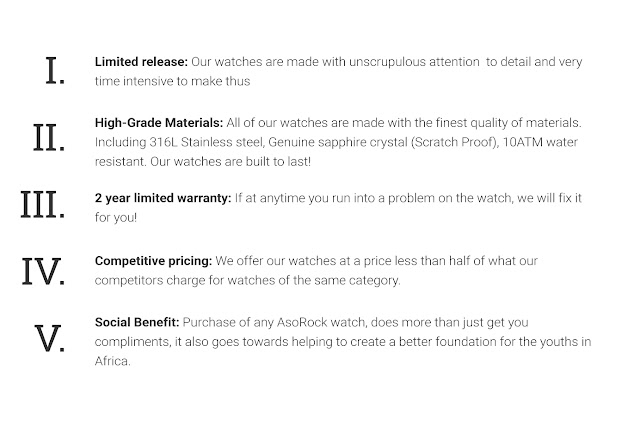Image resolution: width=640 pixels, height=431 pixels.
Task: Select the 'High-Grade Materials:' heading
Action: pyautogui.click(x=159, y=122)
